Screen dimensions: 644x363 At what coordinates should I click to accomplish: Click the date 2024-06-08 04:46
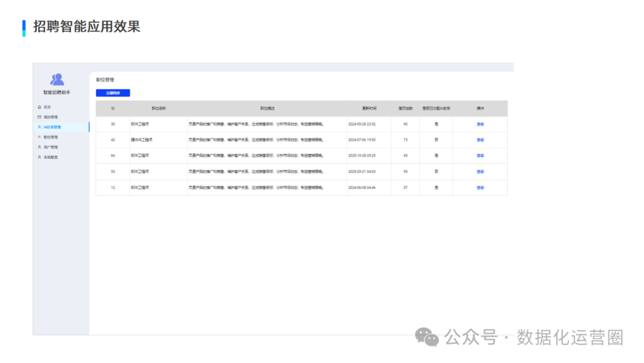[362, 187]
